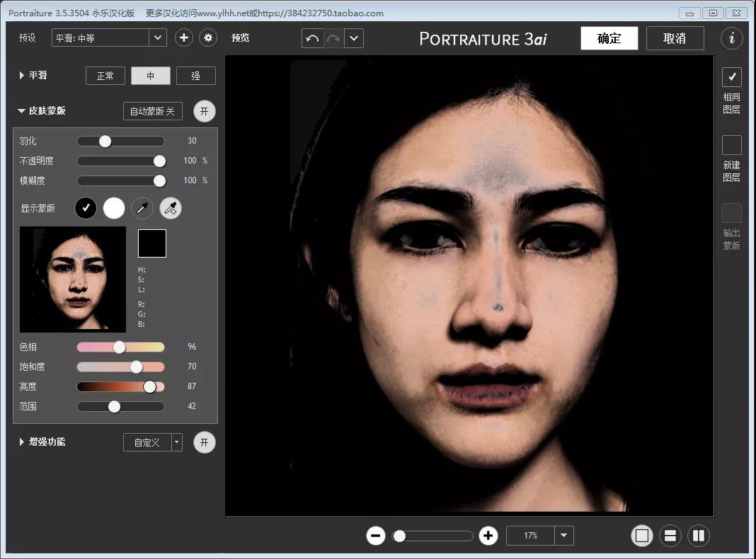This screenshot has height=559, width=756.
Task: Switch to horizontal split preview icon
Action: click(670, 536)
